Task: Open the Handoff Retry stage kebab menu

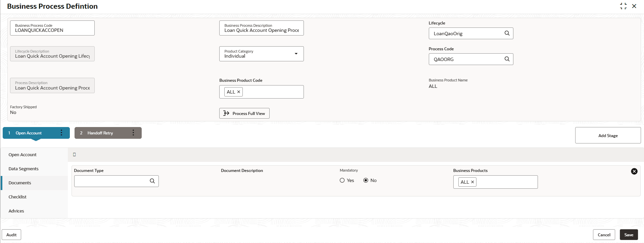Action: point(133,133)
